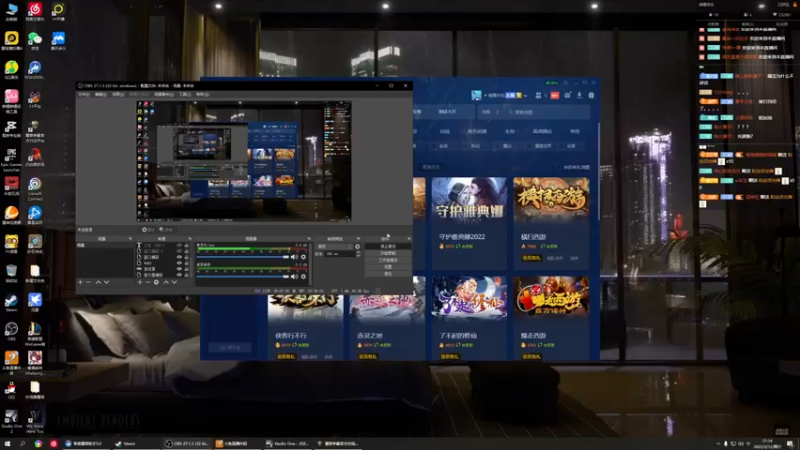Open NetEase Cloud Music desktop icon
Image resolution: width=800 pixels, height=450 pixels.
(35, 11)
